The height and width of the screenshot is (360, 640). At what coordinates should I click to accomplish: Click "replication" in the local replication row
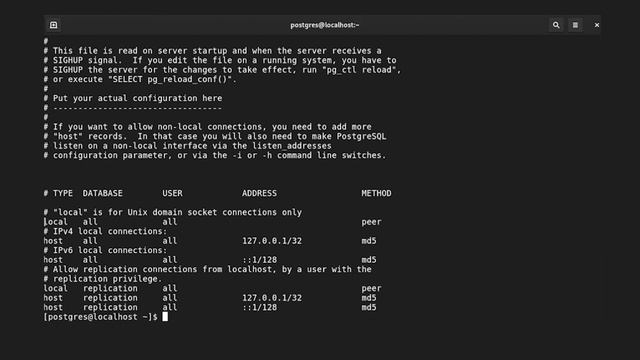pos(110,288)
